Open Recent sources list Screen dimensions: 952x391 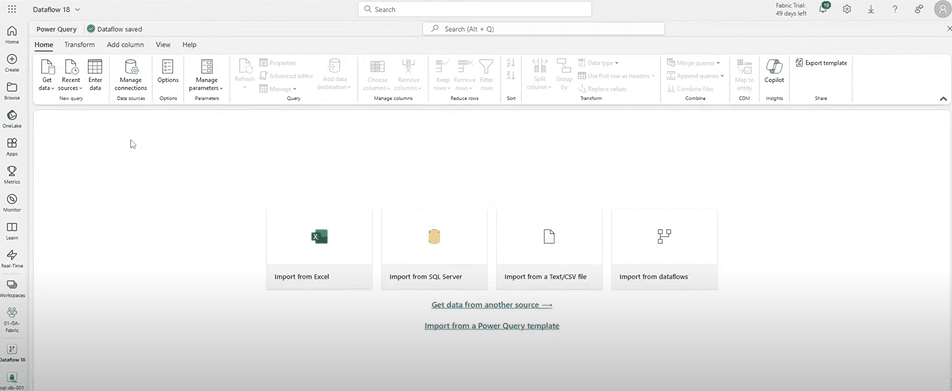point(70,75)
